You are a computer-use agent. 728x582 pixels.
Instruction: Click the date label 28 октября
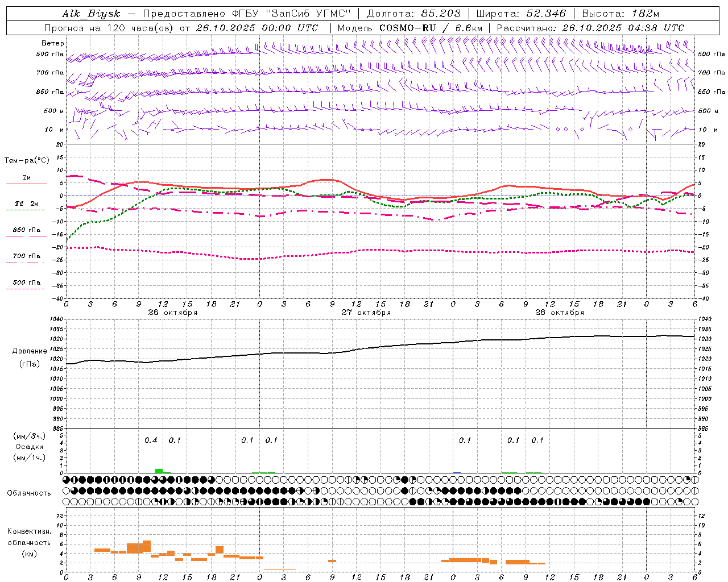(x=560, y=313)
